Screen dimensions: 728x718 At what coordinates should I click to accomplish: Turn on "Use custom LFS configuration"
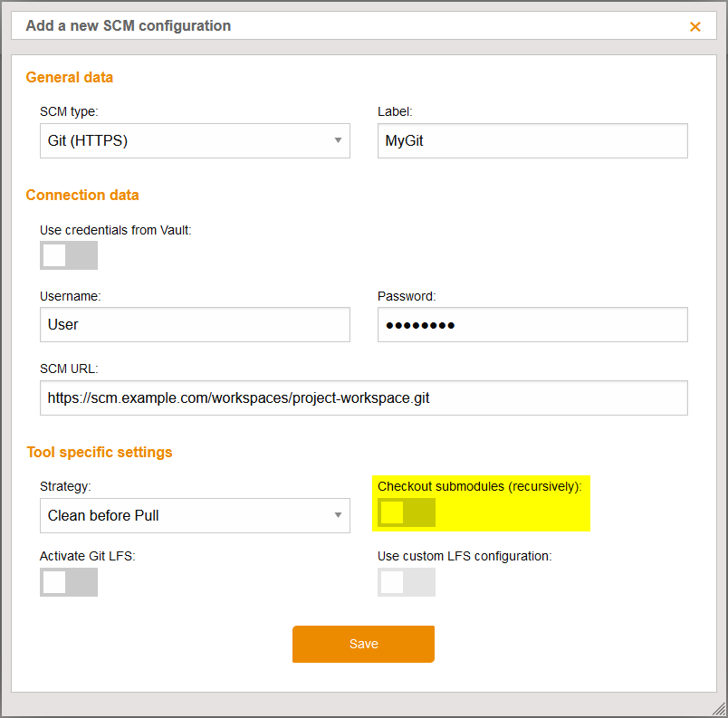(x=406, y=582)
